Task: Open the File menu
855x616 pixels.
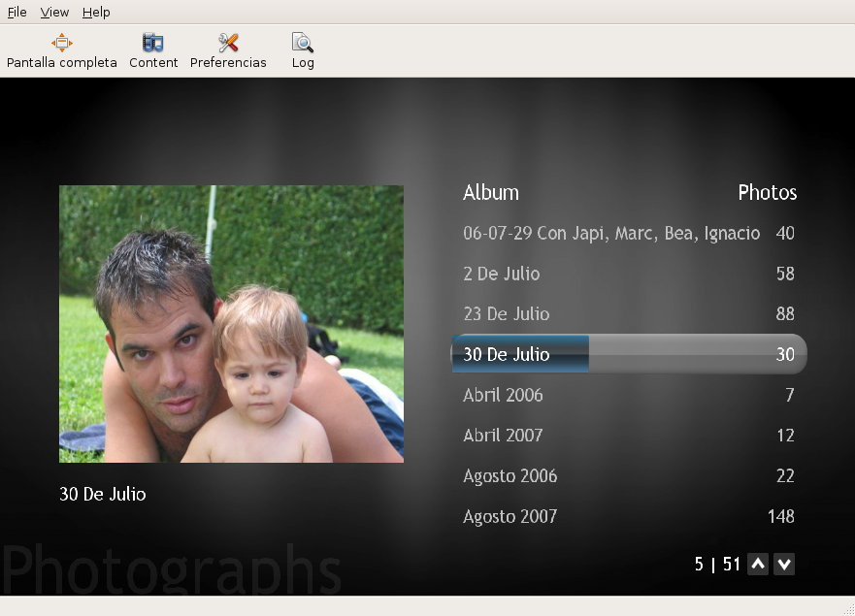Action: 16,13
